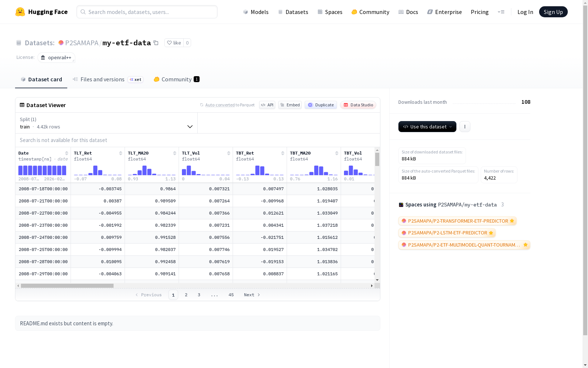Sort by TLT_Vol column sort icon
The width and height of the screenshot is (588, 368).
[229, 153]
